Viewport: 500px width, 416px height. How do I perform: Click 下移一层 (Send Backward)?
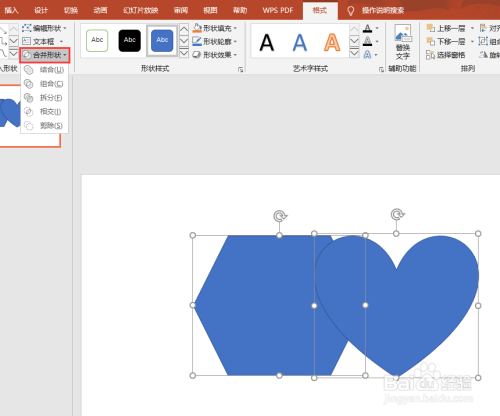[x=446, y=41]
